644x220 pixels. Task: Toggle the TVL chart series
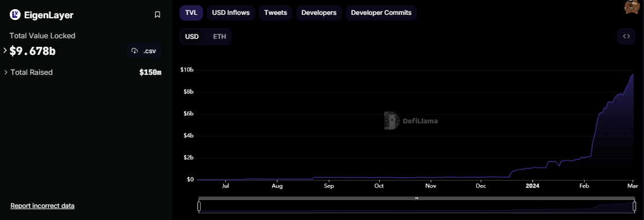pos(192,13)
